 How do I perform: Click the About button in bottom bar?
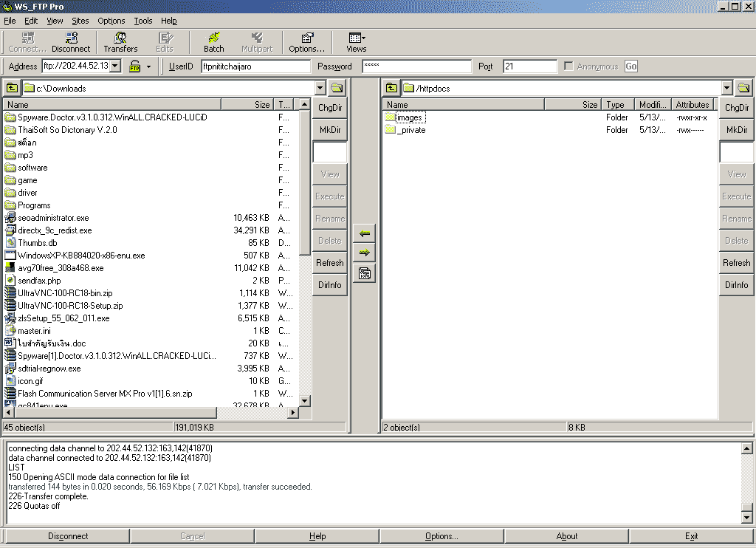coord(566,536)
